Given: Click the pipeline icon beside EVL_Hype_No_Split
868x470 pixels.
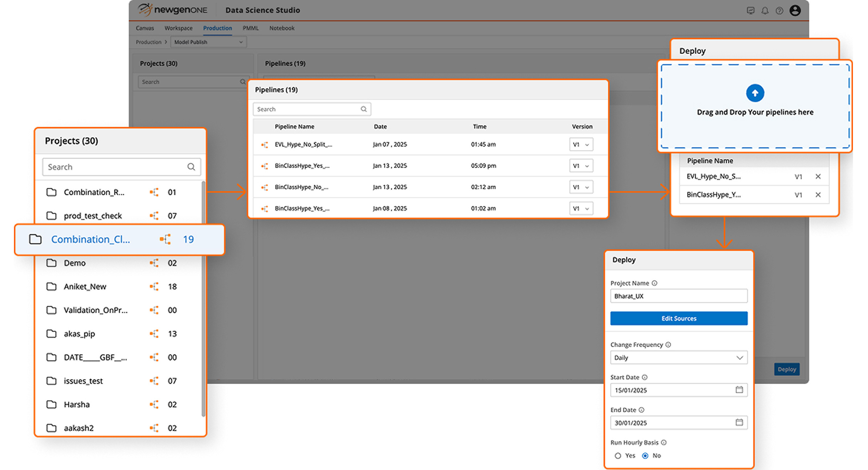Looking at the screenshot, I should 264,144.
